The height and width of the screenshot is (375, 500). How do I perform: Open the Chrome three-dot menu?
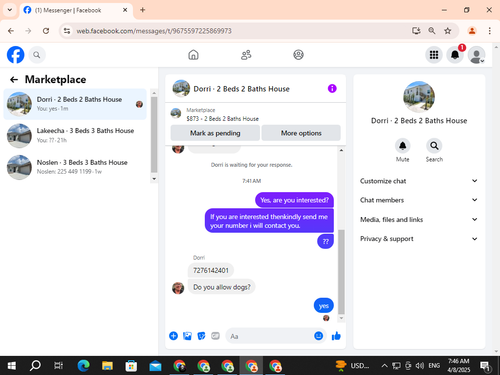coord(489,31)
